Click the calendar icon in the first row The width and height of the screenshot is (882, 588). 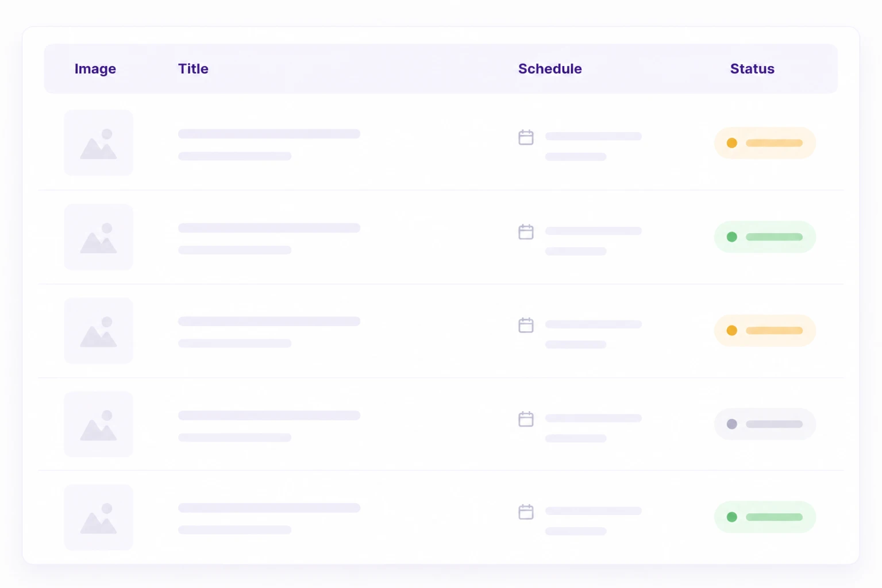[x=526, y=137]
